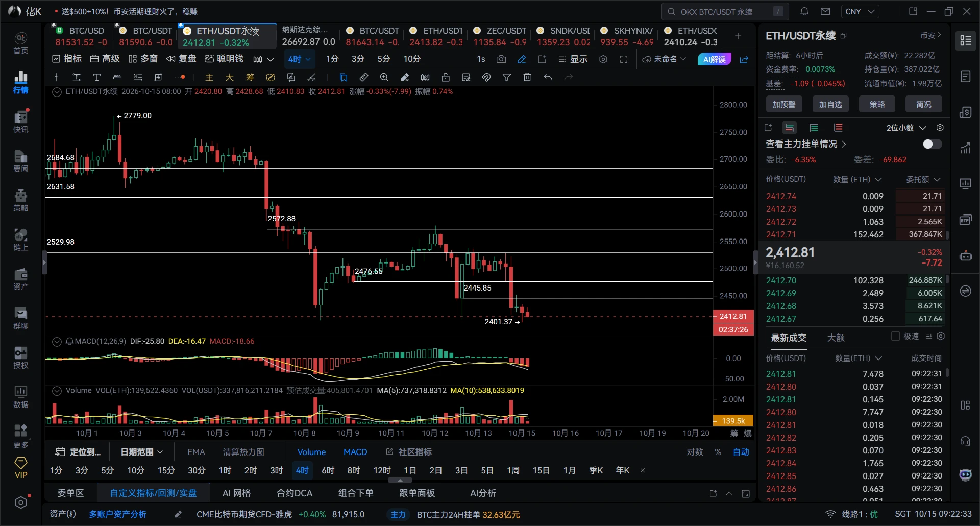Open the 多账户资产分析 link

117,514
